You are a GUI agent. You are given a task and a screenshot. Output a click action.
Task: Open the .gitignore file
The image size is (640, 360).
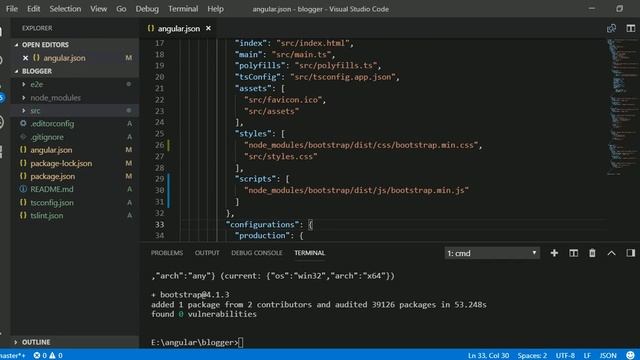(76, 137)
